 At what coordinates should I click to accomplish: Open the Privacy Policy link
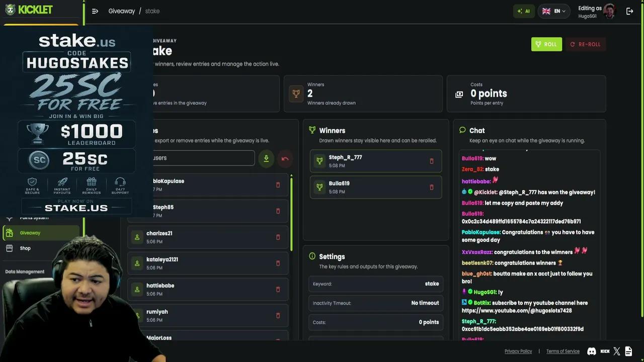[x=518, y=351]
